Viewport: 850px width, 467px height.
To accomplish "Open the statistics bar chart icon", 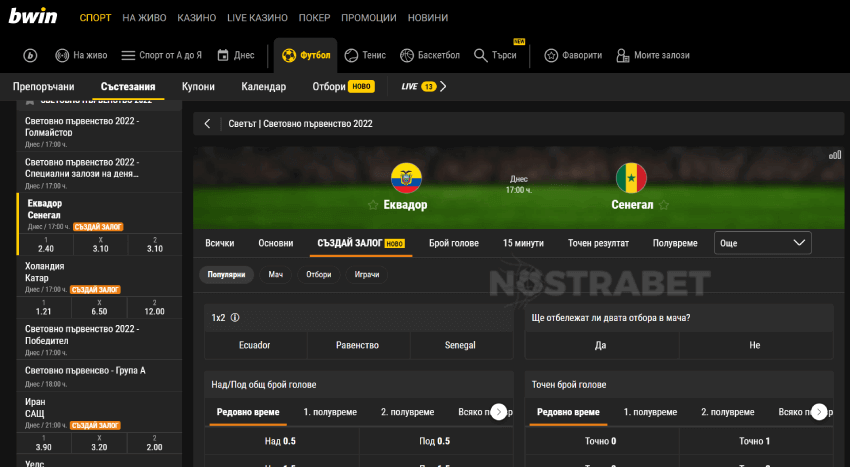I will (x=835, y=155).
